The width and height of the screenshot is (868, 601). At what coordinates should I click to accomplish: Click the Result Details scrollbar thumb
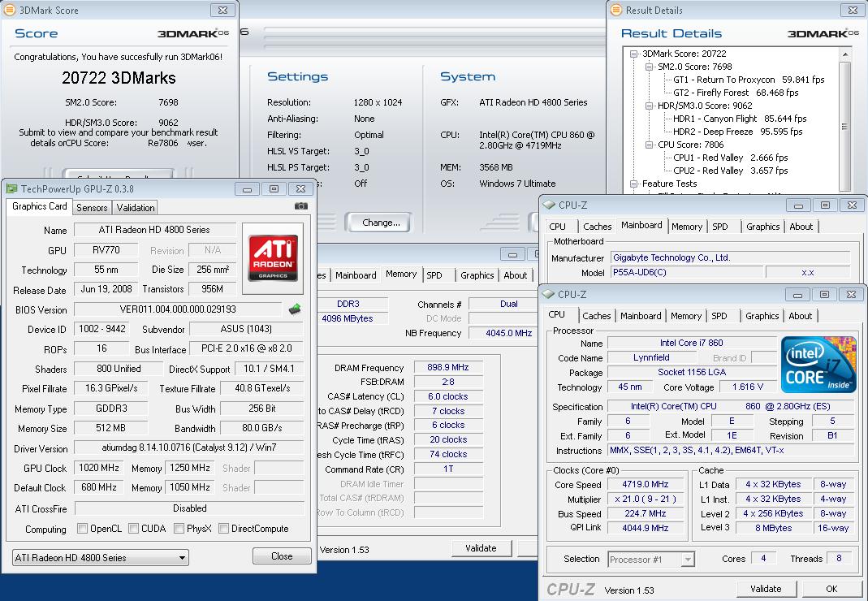point(844,127)
